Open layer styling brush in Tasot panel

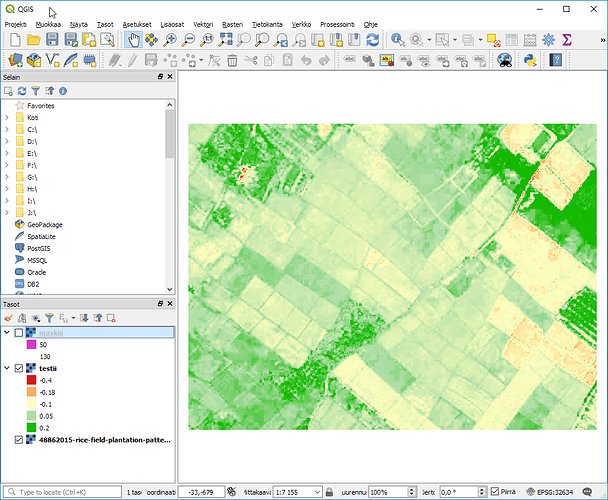point(8,318)
